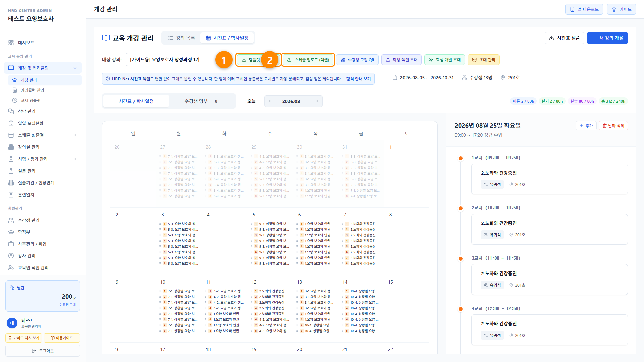
Task: Select 4교시 (12:00 ~ 12:50) label
Action: [x=496, y=308]
